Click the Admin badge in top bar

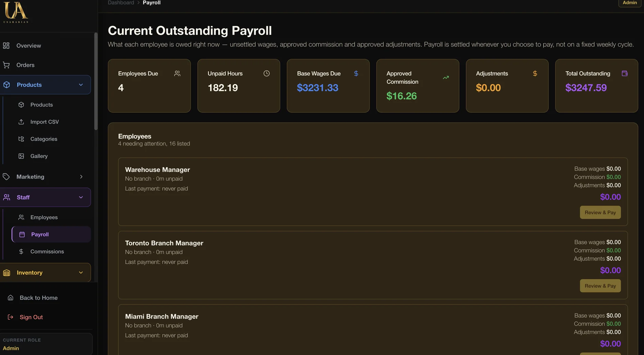[630, 3]
